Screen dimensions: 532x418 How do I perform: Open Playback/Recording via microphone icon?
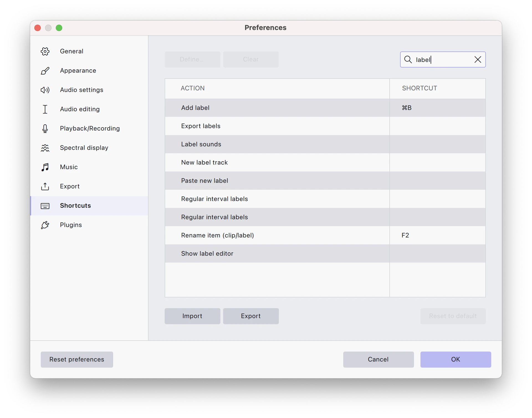click(x=45, y=128)
